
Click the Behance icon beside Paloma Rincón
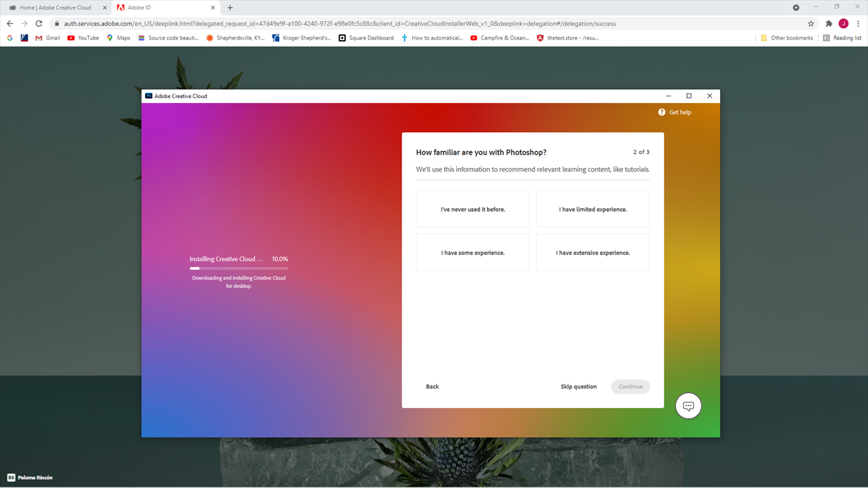[x=11, y=477]
